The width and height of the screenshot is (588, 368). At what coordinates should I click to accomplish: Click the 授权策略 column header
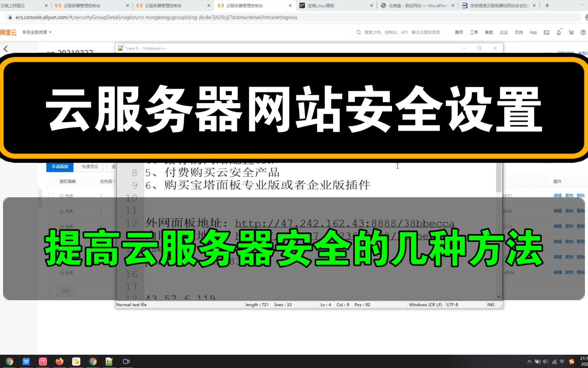(x=67, y=181)
